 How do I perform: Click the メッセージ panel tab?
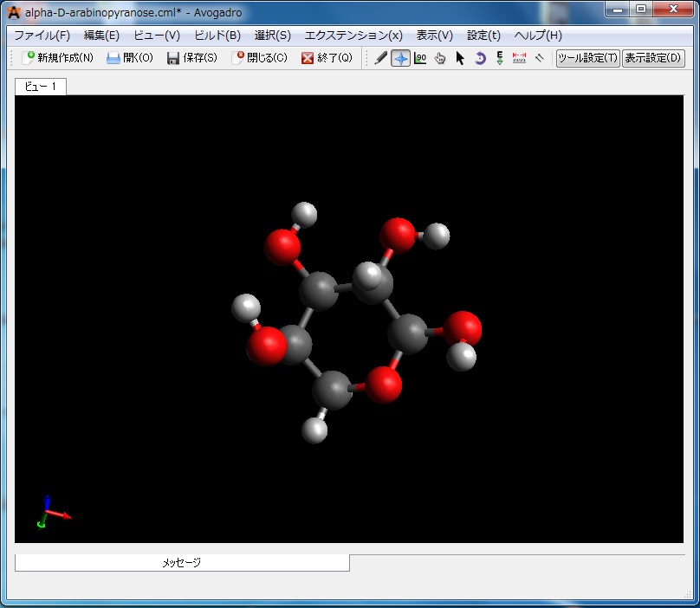pos(182,563)
